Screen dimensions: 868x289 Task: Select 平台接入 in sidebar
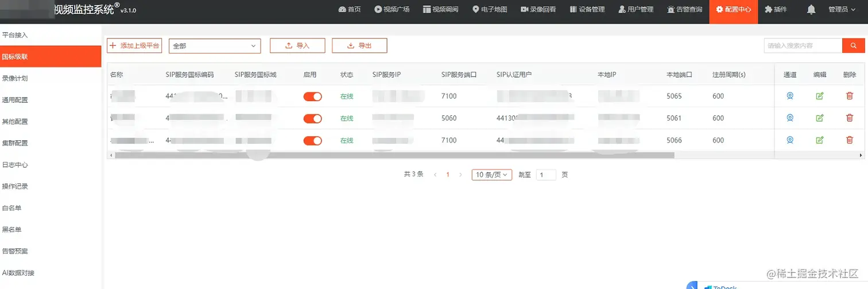point(51,35)
